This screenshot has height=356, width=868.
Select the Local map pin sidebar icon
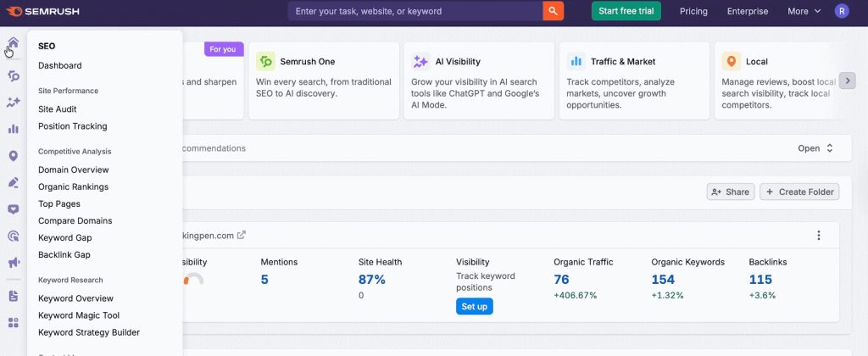13,156
